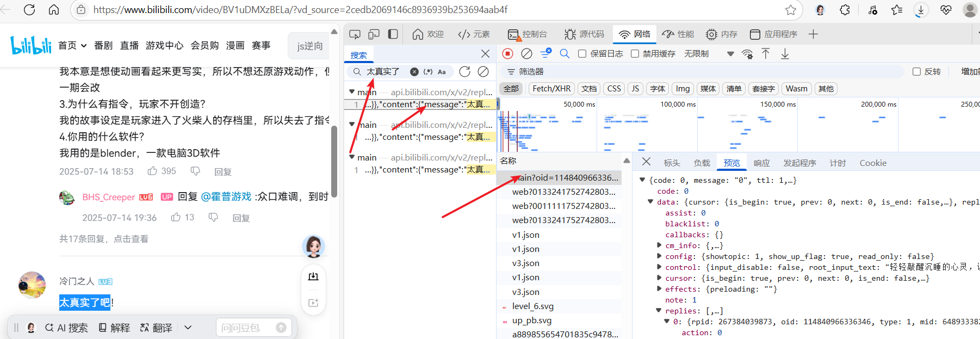Screen dimensions: 980x339
Task: Stop recording network log
Action: click(507, 53)
